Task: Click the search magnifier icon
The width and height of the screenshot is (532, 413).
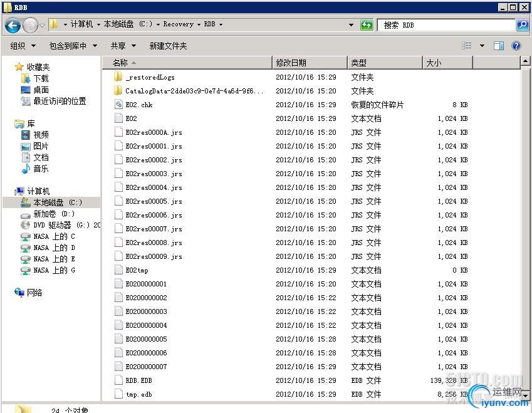Action: (x=522, y=25)
